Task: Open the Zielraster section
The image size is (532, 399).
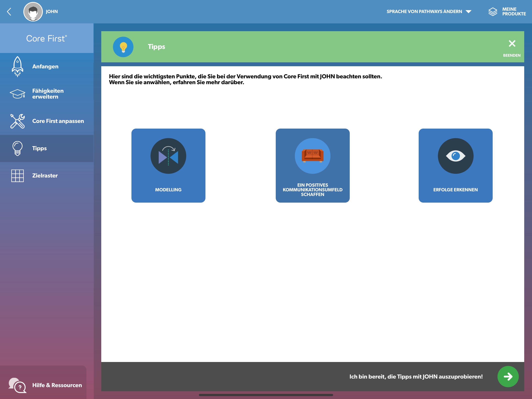Action: coord(47,176)
